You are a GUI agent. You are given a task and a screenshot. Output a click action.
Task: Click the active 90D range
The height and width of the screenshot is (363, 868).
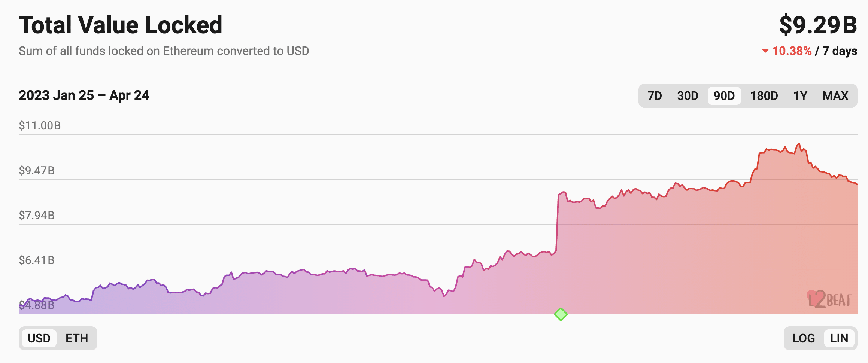point(724,96)
